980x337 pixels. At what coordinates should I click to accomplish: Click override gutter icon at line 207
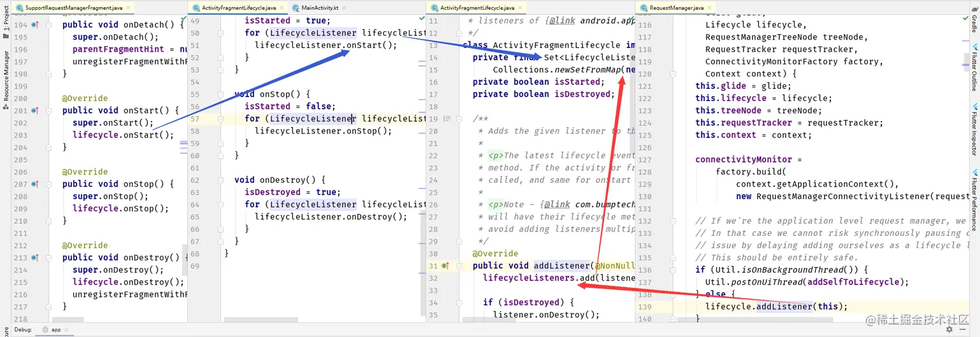[x=36, y=185]
